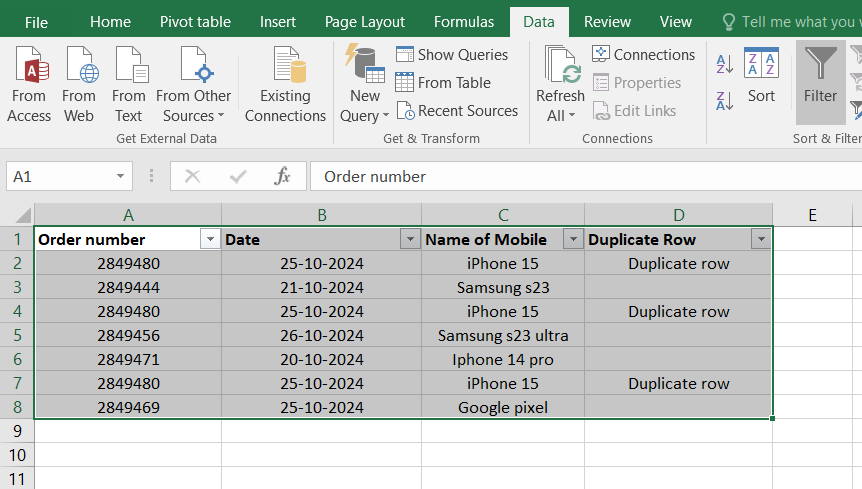Click Show Queries
The height and width of the screenshot is (489, 862).
point(452,54)
